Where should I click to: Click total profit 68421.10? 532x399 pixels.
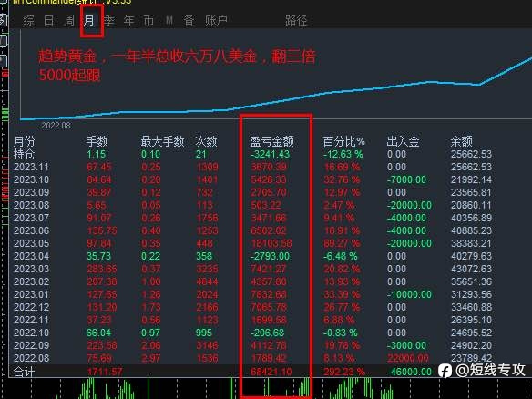[271, 372]
